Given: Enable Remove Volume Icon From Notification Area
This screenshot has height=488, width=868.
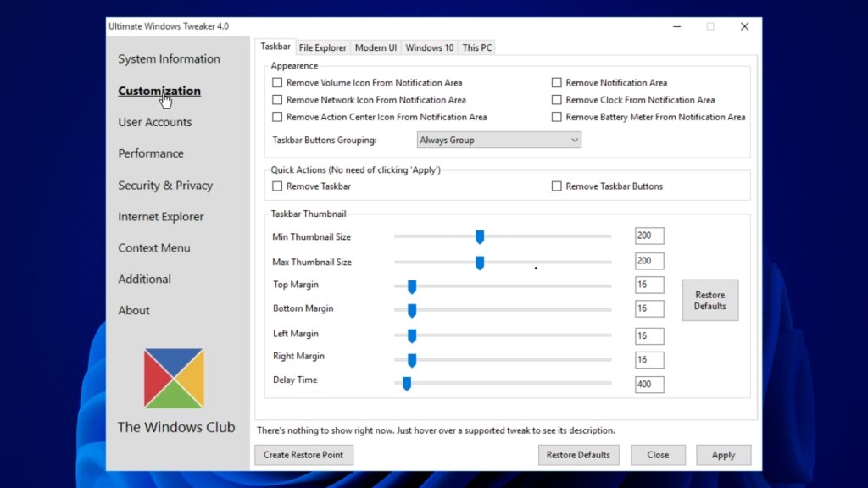Looking at the screenshot, I should point(276,82).
